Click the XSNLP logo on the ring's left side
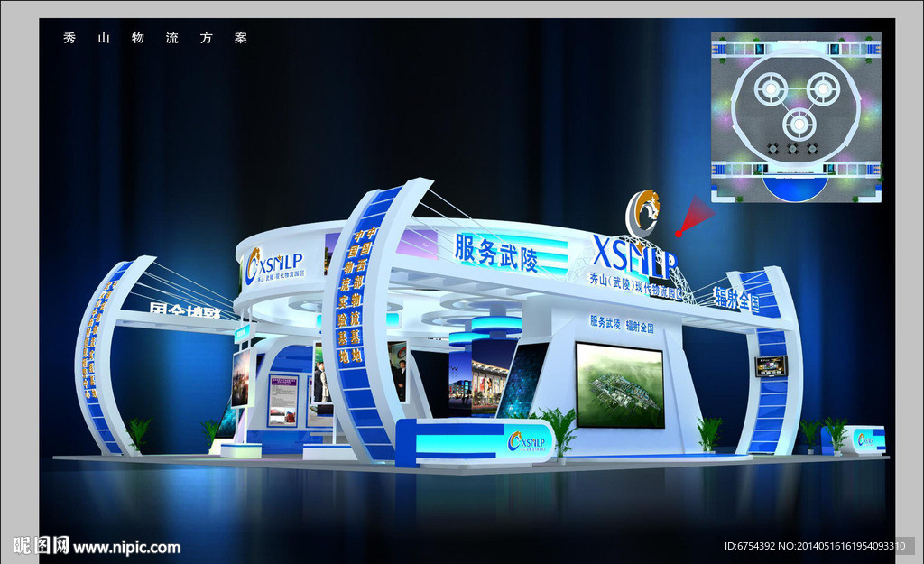 (274, 266)
